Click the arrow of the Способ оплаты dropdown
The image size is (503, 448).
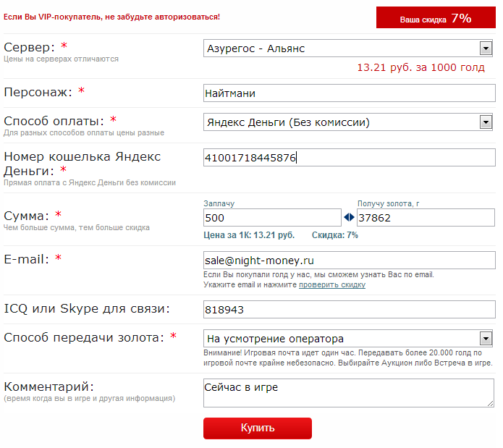(486, 122)
